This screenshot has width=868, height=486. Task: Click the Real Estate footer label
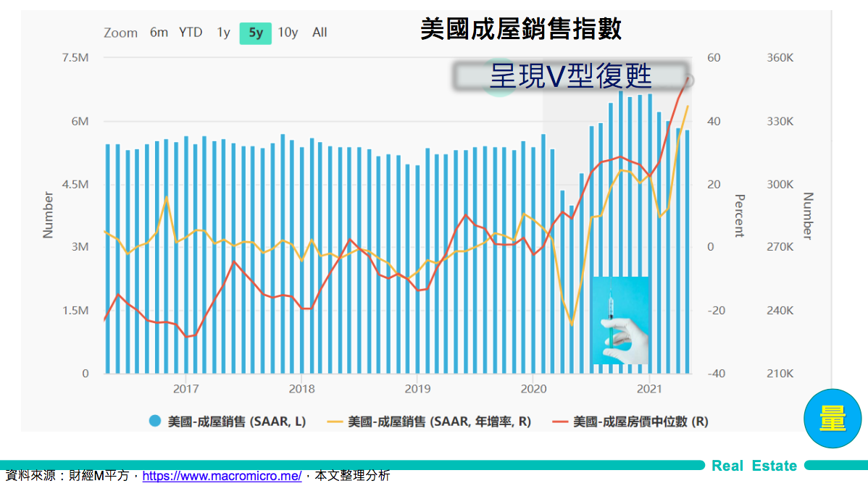[754, 466]
